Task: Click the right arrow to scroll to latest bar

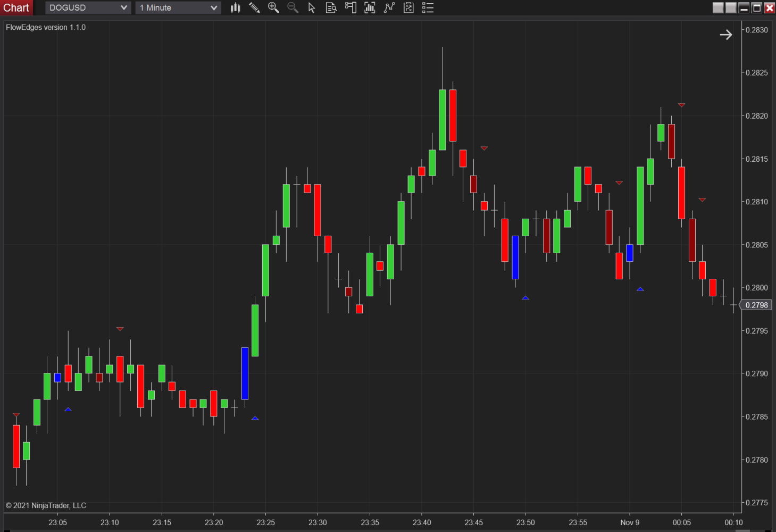Action: point(726,35)
